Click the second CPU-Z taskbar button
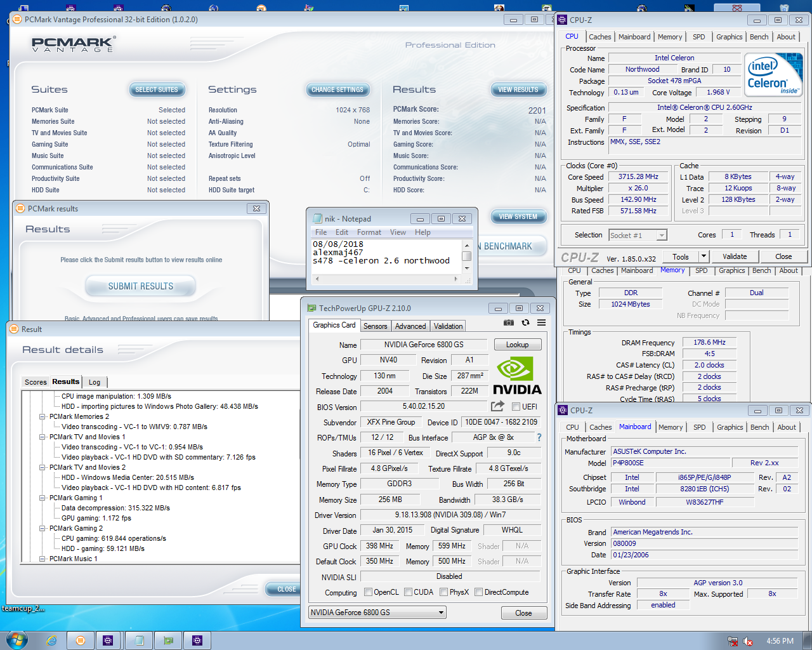Image resolution: width=812 pixels, height=650 pixels. click(197, 640)
